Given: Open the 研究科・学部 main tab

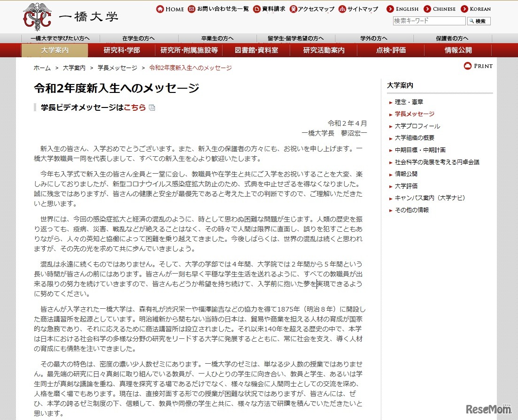Looking at the screenshot, I should tap(122, 50).
